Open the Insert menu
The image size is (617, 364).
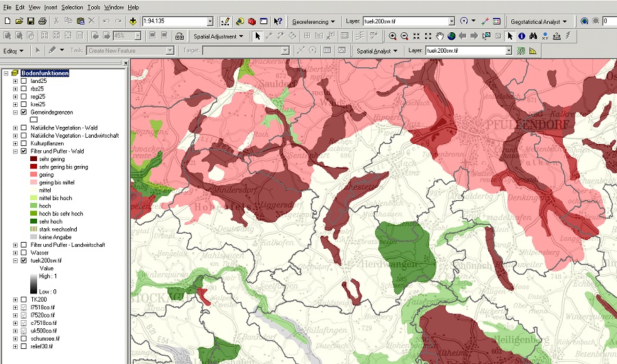click(x=51, y=7)
